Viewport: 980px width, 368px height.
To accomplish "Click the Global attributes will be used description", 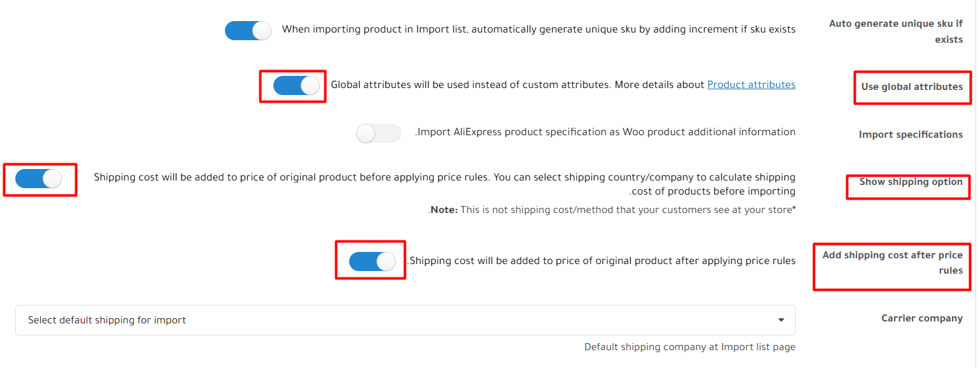I will tap(517, 85).
